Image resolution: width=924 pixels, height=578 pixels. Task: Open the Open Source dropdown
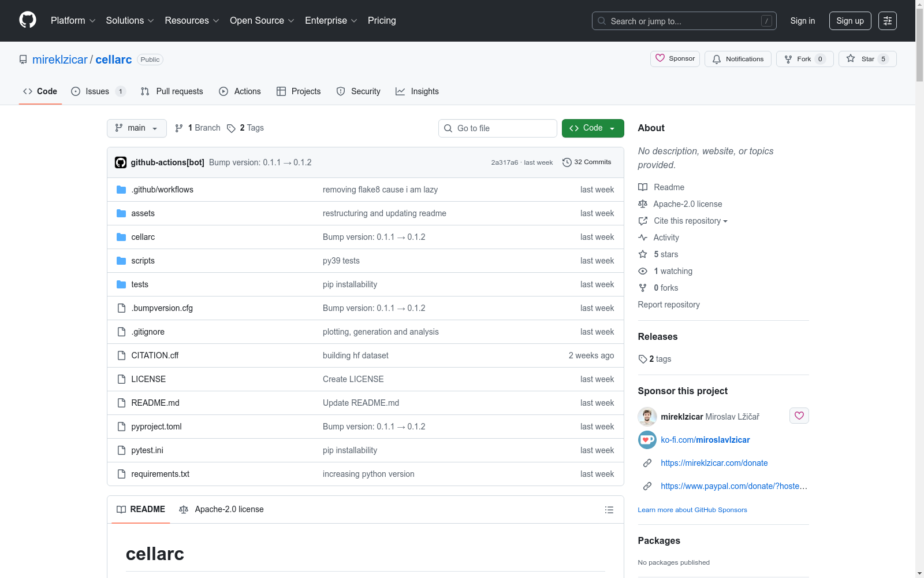pyautogui.click(x=262, y=21)
